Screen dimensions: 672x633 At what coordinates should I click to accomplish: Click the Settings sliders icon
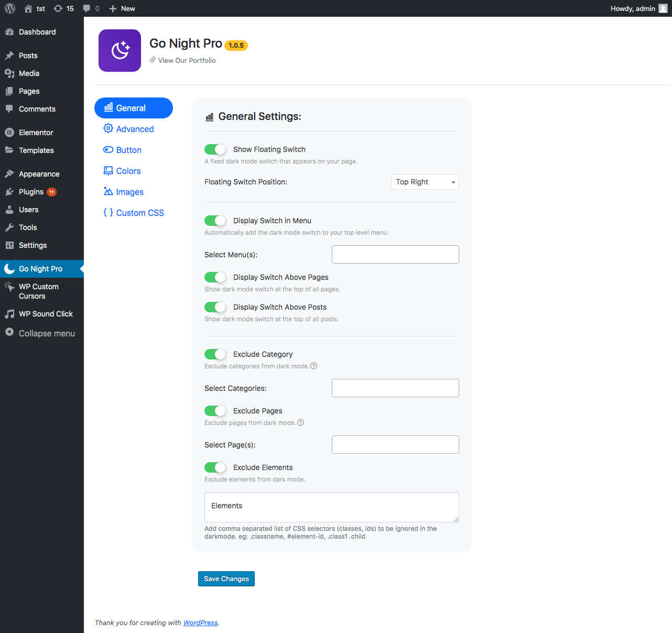click(9, 245)
